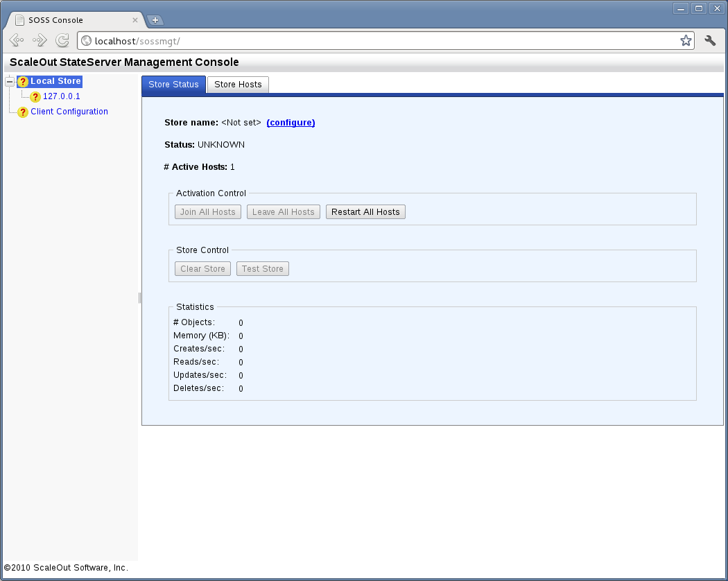Click the Creates/sec statistic label

click(199, 349)
